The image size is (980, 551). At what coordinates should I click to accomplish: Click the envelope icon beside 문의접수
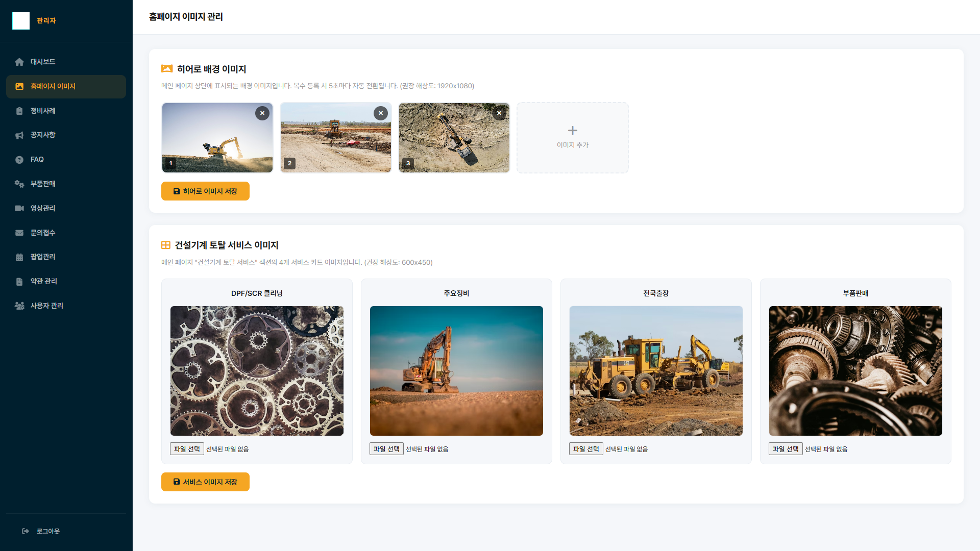coord(19,233)
